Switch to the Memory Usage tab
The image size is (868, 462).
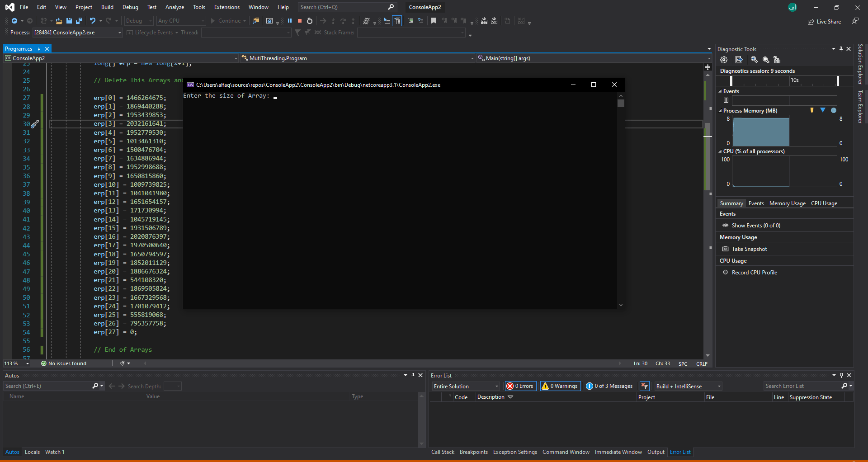[x=787, y=203]
